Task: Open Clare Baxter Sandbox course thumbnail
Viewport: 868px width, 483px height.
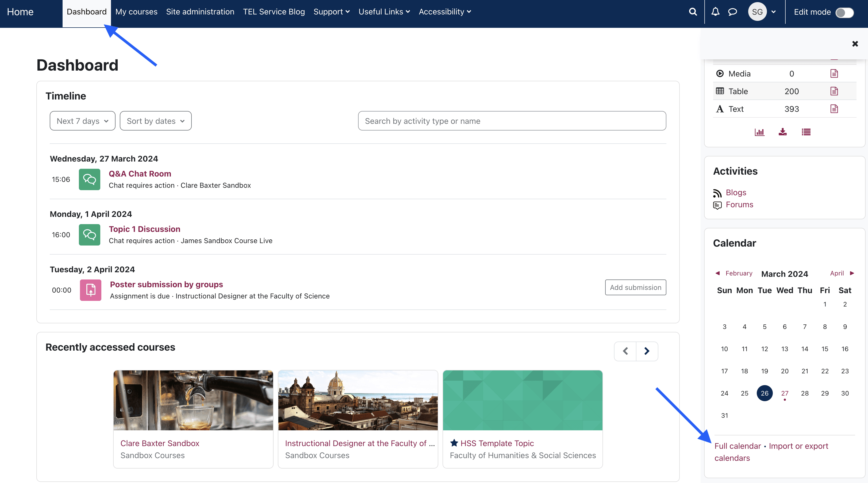Action: pyautogui.click(x=193, y=400)
